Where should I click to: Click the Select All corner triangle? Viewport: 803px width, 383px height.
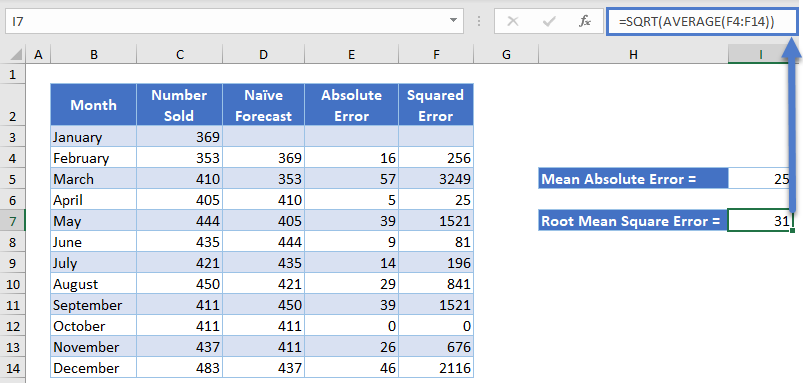[x=16, y=55]
